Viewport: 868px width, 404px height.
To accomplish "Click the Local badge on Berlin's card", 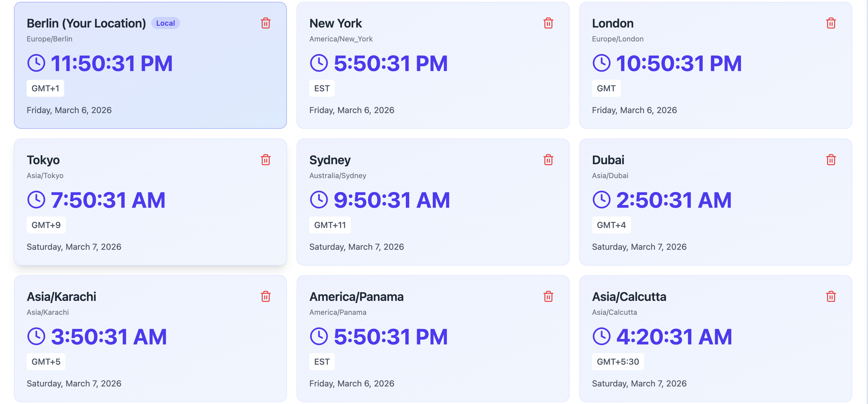I will click(165, 23).
